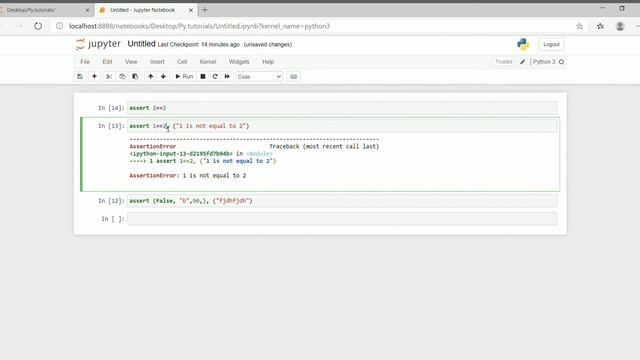Select cell In [12] with assert (False, ...)
The image size is (640, 360).
coord(342,201)
